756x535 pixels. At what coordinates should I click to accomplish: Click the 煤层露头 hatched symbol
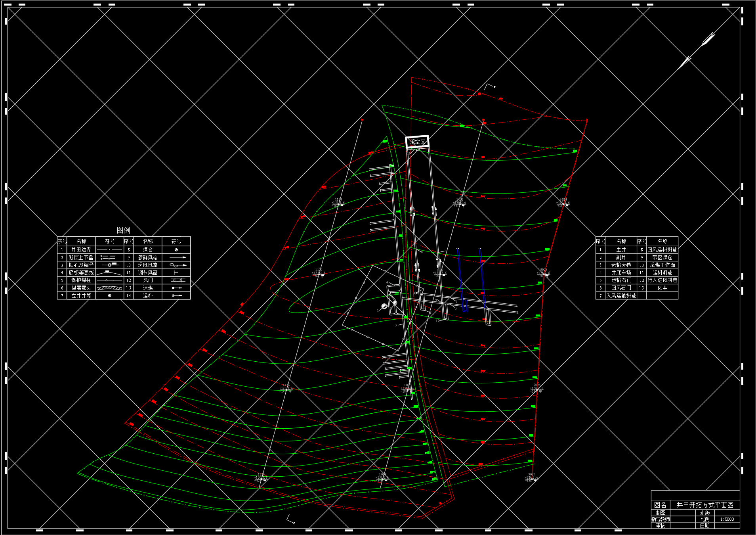pos(109,288)
